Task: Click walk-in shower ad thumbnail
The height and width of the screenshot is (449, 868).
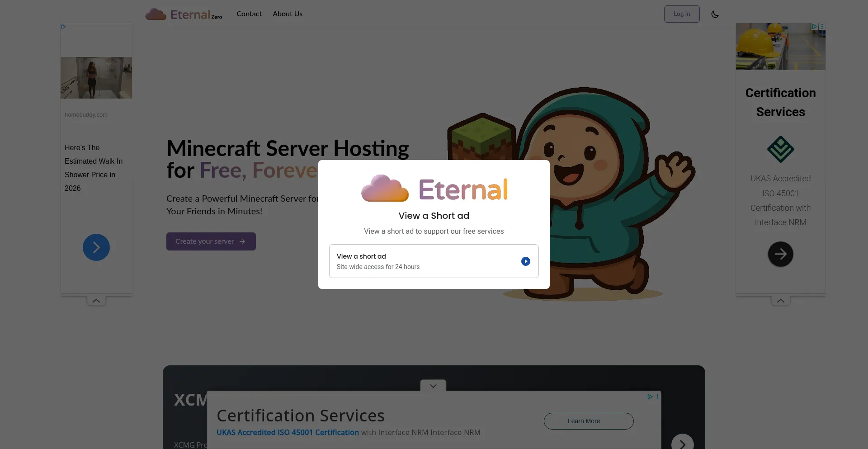Action: (96, 78)
